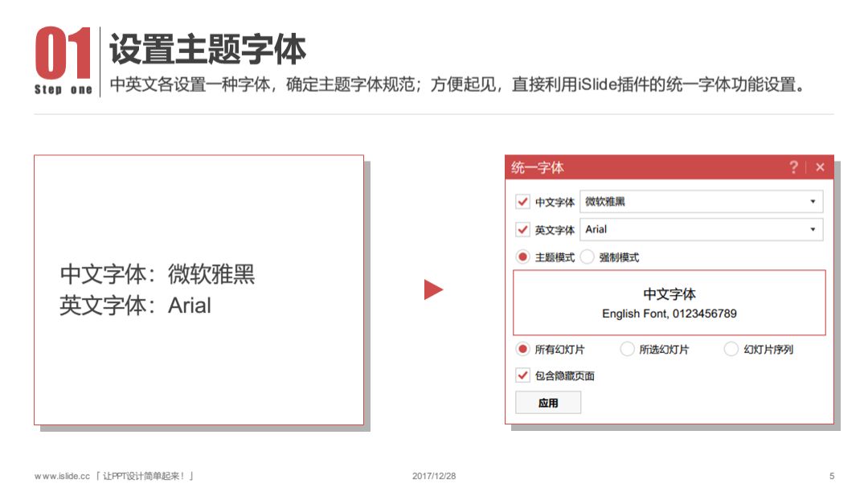This screenshot has height=488, width=868.
Task: Select the 主题模式 radio button
Action: point(522,257)
